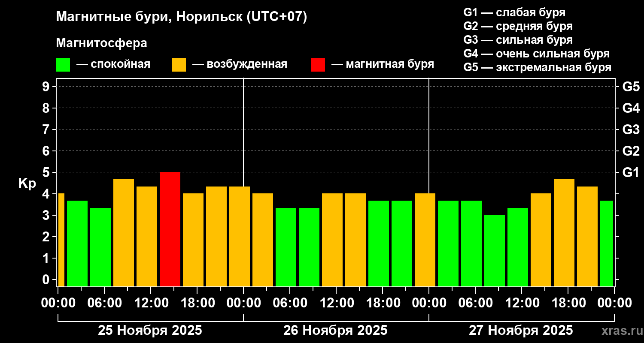The image size is (644, 343).
Task: Click the '12:00' tick label for 27 November
Action: (522, 303)
